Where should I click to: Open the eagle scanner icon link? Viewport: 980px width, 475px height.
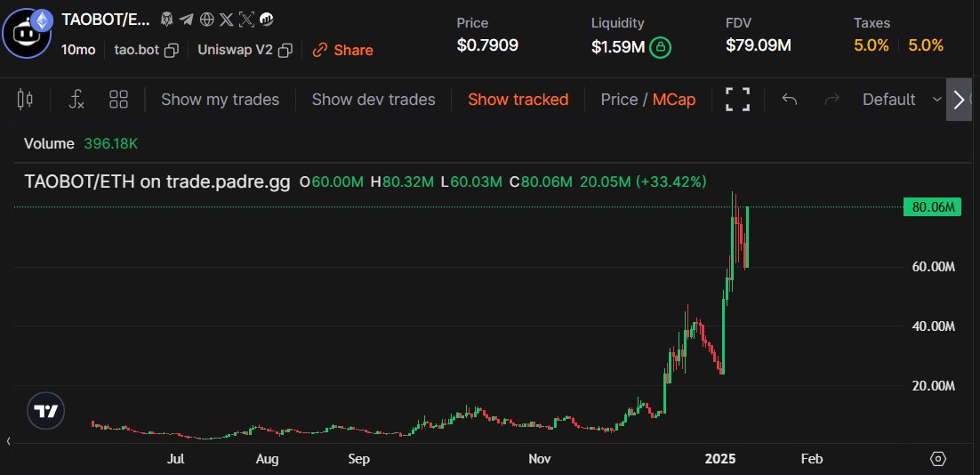click(167, 20)
